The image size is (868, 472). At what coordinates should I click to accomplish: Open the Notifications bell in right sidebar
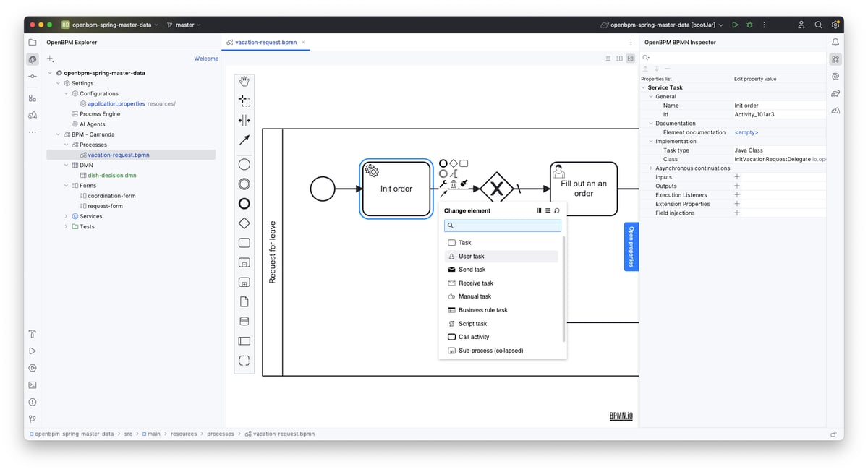point(835,43)
